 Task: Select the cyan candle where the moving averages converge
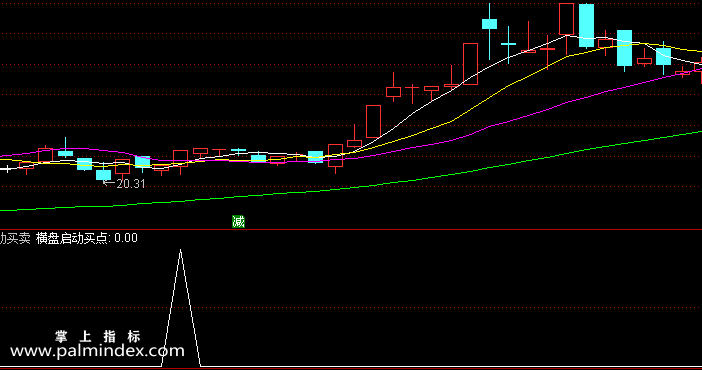(315, 157)
